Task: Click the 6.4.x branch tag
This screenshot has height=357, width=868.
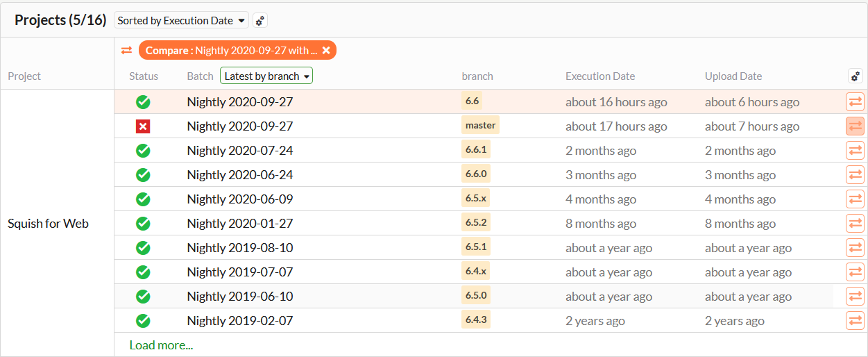Action: click(476, 272)
